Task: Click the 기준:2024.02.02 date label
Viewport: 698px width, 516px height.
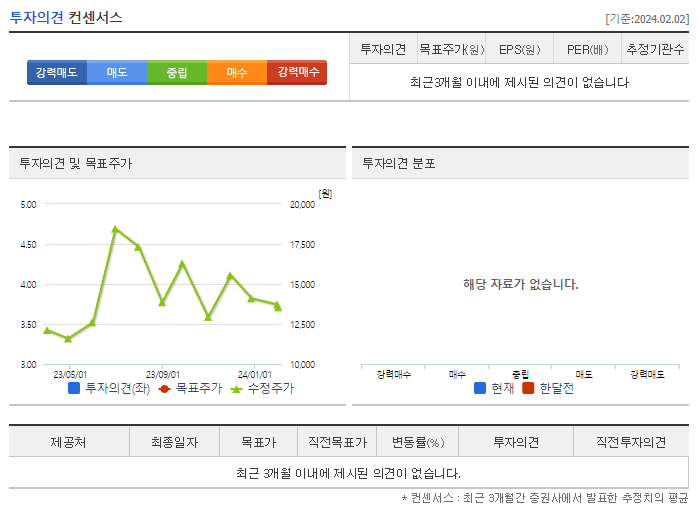Action: [x=647, y=19]
